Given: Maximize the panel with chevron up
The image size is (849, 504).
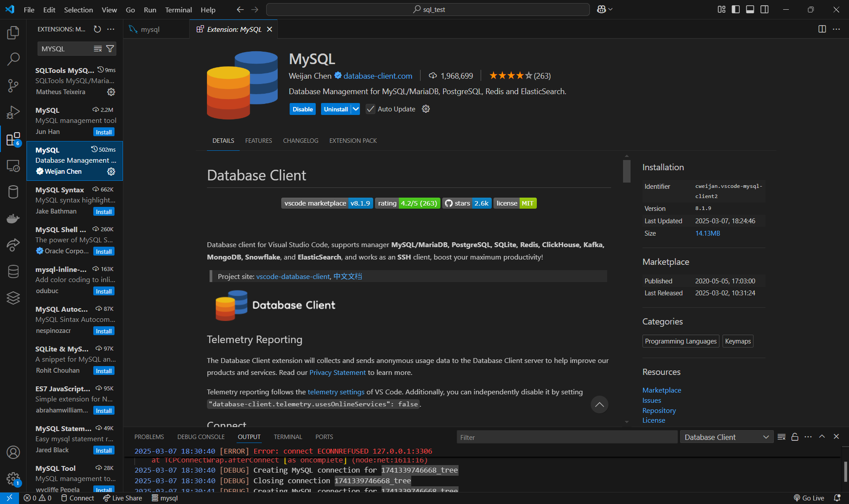Looking at the screenshot, I should (x=822, y=436).
